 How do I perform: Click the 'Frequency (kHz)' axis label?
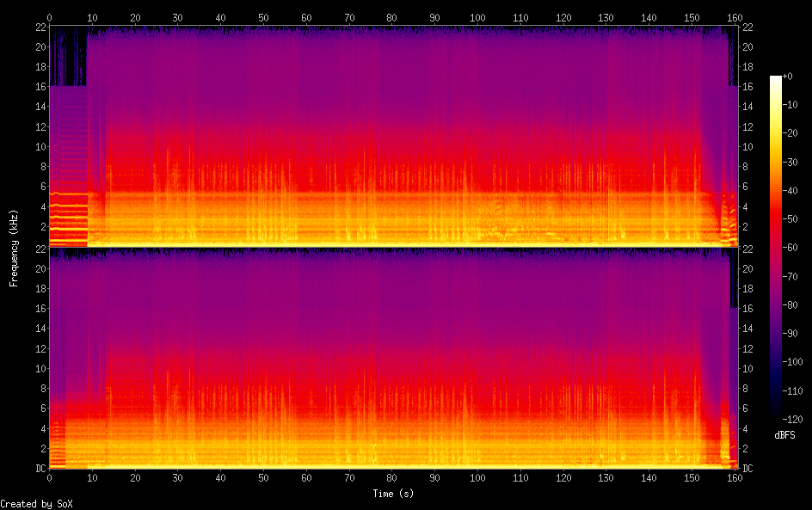(x=14, y=248)
